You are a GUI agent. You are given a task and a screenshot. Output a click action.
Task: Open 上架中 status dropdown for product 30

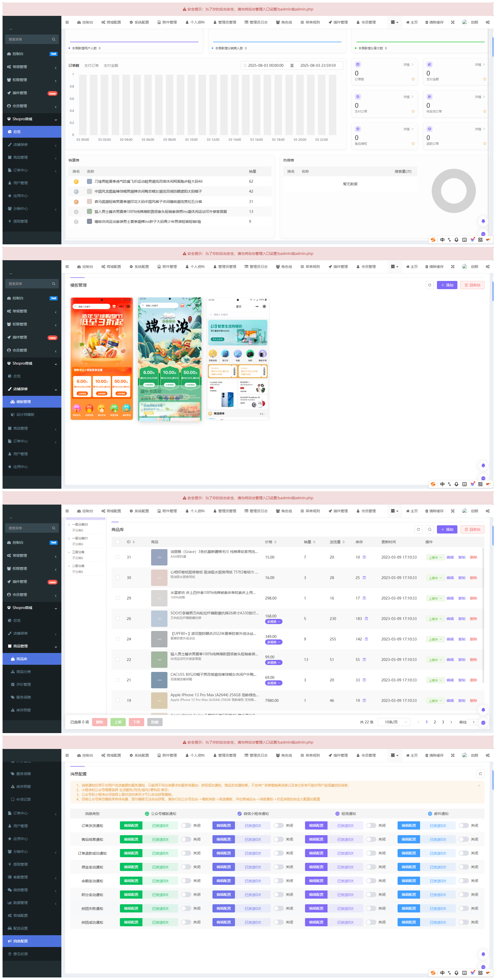[435, 578]
